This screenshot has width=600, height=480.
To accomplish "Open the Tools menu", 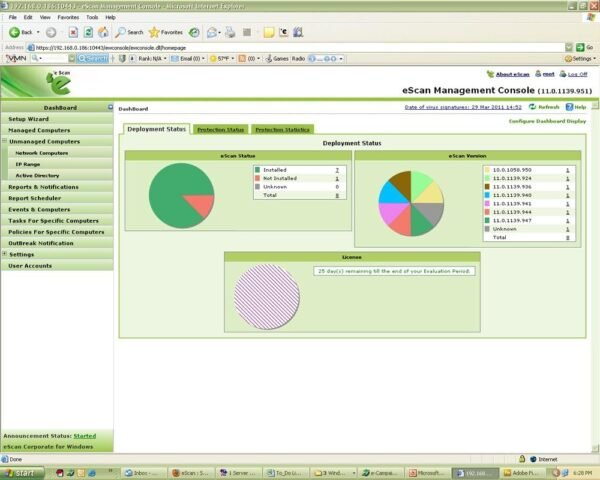I will [x=92, y=17].
